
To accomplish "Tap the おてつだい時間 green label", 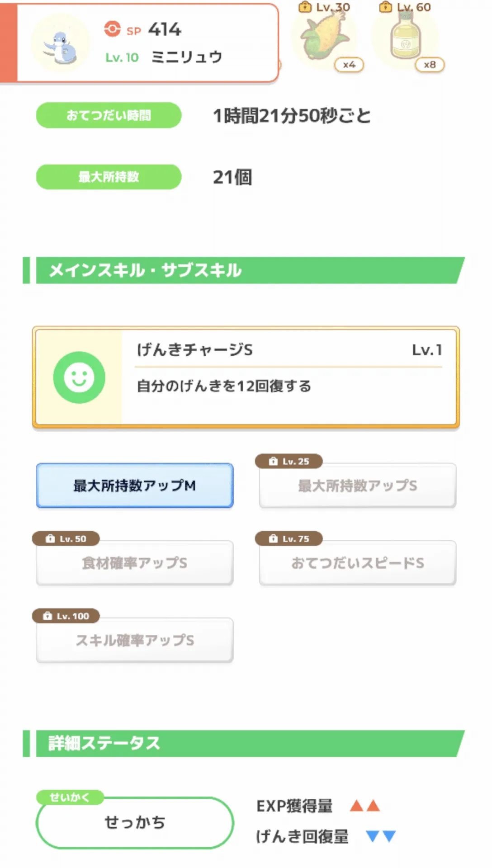I will coord(109,115).
